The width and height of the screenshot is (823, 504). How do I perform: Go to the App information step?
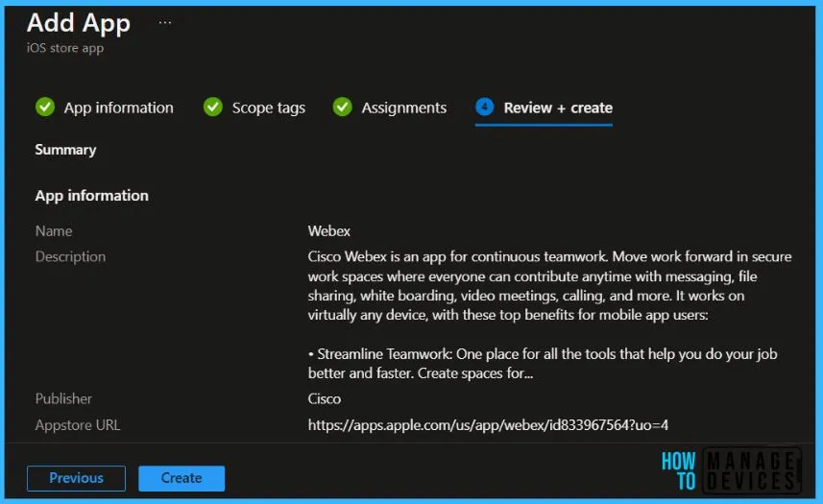[x=119, y=108]
